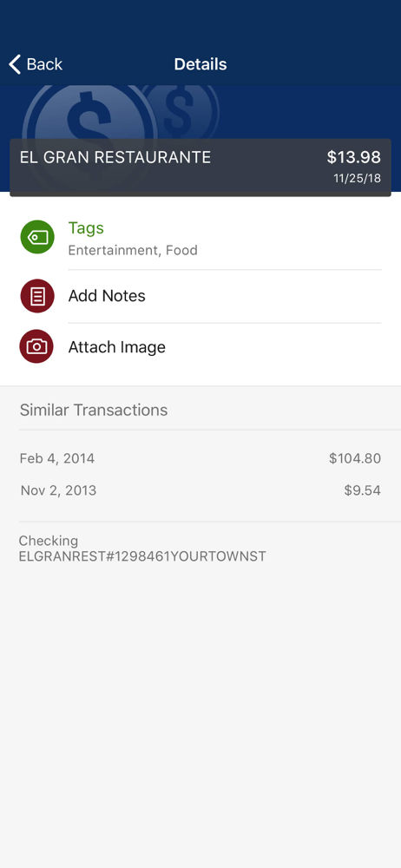Tap the red Add Notes icon
The width and height of the screenshot is (401, 868).
click(x=37, y=296)
